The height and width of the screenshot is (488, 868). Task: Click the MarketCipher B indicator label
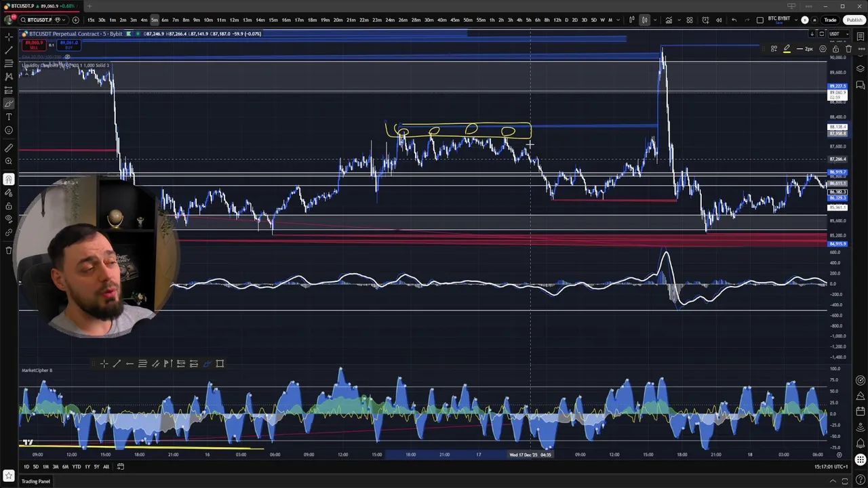[37, 370]
